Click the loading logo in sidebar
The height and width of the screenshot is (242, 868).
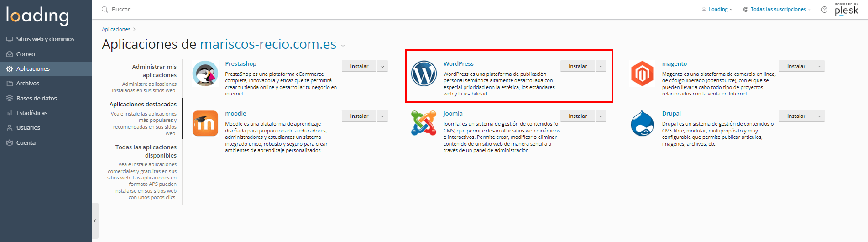[37, 16]
